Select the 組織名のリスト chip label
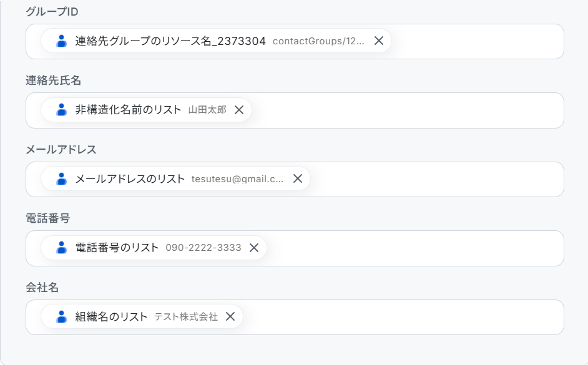The height and width of the screenshot is (365, 588). coord(111,317)
